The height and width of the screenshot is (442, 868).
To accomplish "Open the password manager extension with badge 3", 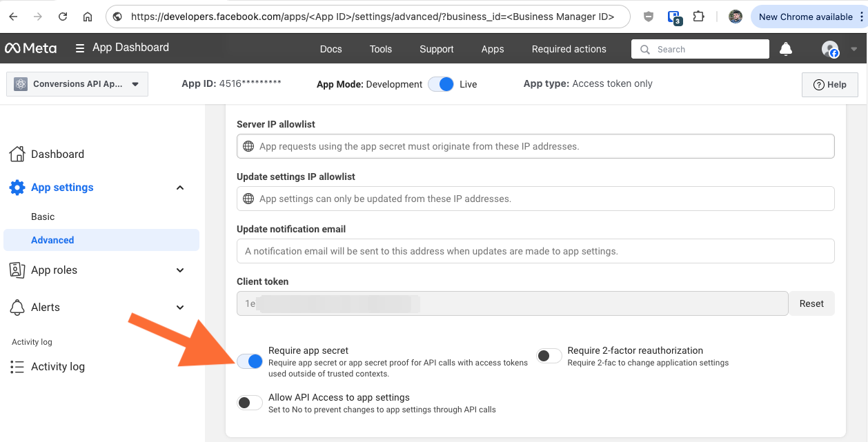I will coord(674,17).
